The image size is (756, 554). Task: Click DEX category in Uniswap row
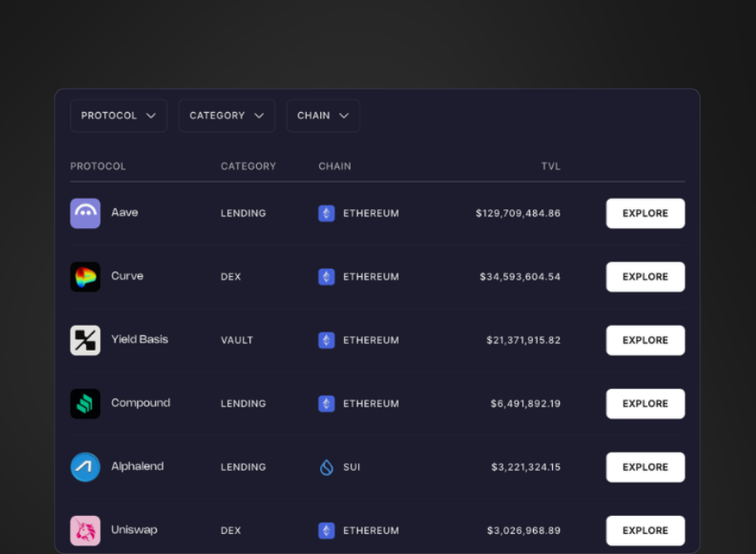click(x=230, y=531)
